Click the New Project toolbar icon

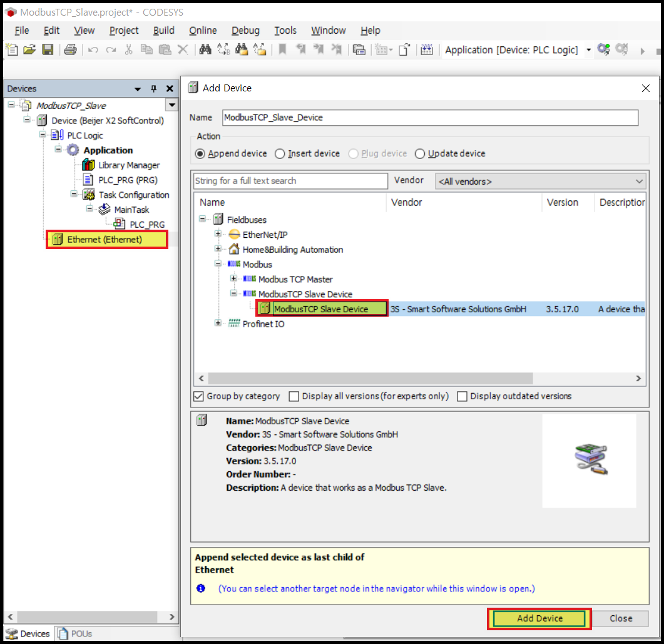pos(13,49)
